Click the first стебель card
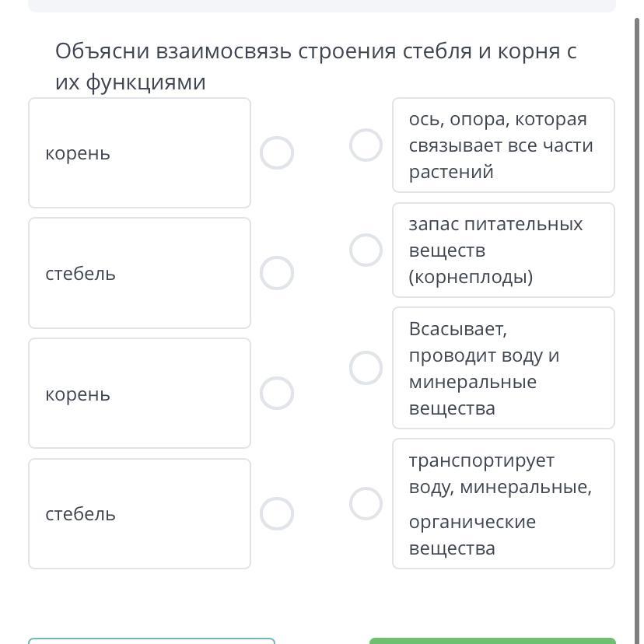This screenshot has width=644, height=644. click(140, 273)
